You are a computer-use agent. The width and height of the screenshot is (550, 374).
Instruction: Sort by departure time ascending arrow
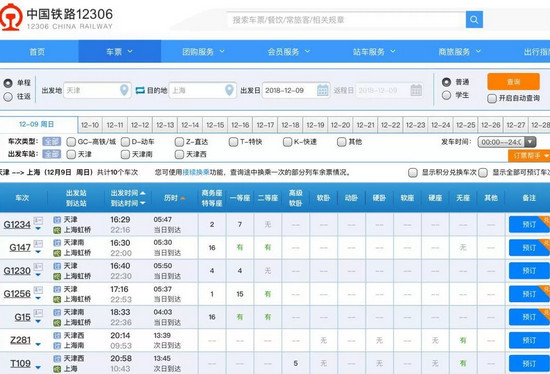point(143,193)
